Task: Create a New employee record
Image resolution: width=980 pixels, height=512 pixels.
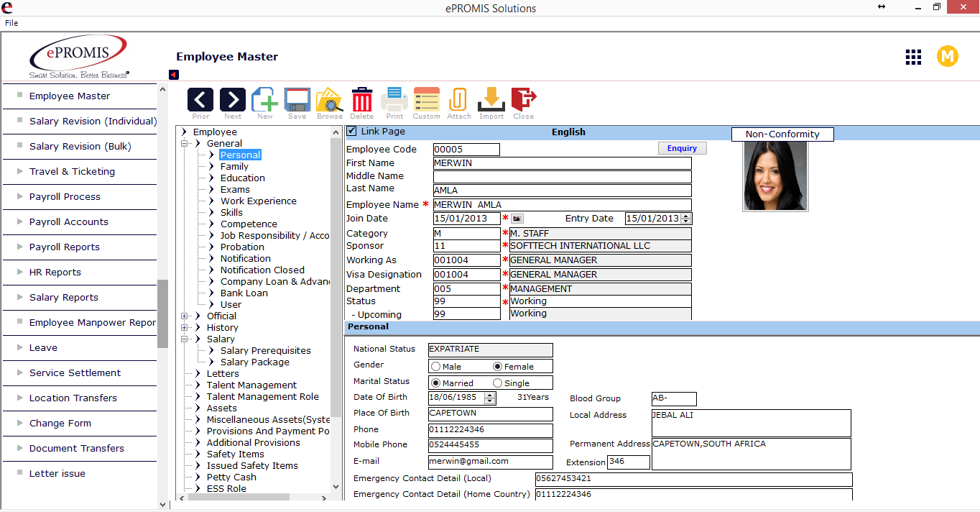Action: pyautogui.click(x=264, y=100)
